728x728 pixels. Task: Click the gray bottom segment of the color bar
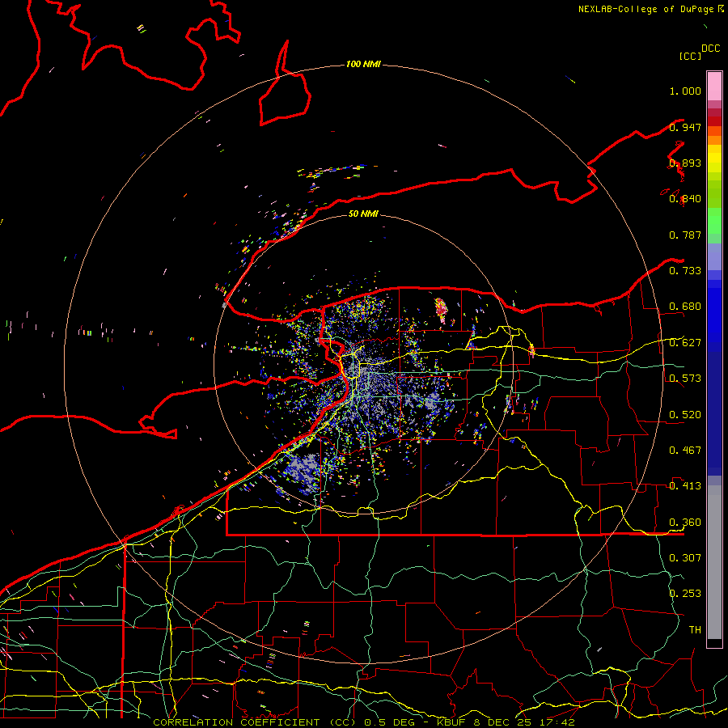click(714, 562)
